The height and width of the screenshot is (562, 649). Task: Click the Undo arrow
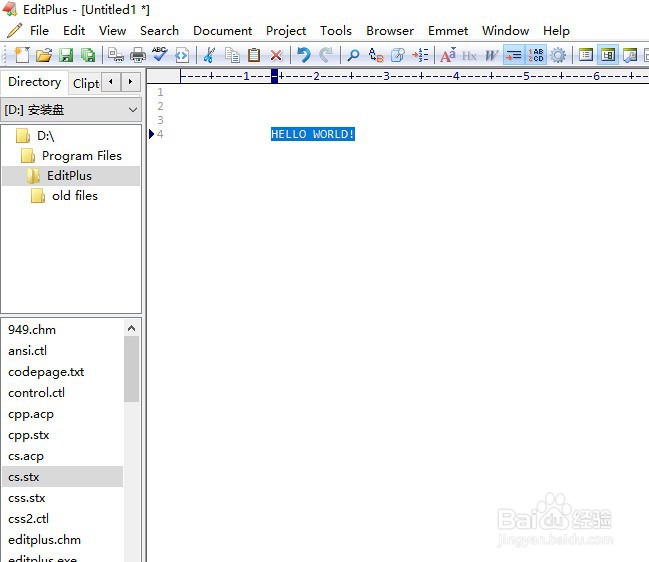(x=304, y=55)
